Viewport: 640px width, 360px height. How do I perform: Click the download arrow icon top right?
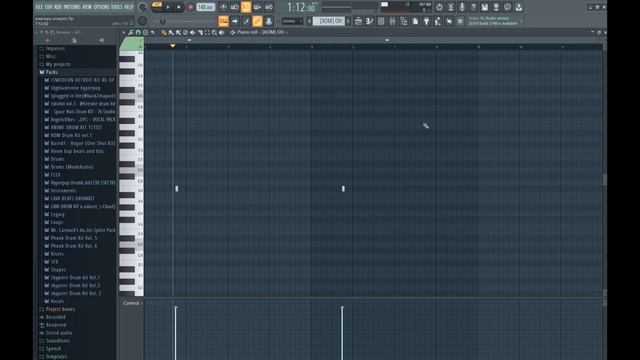point(519,7)
